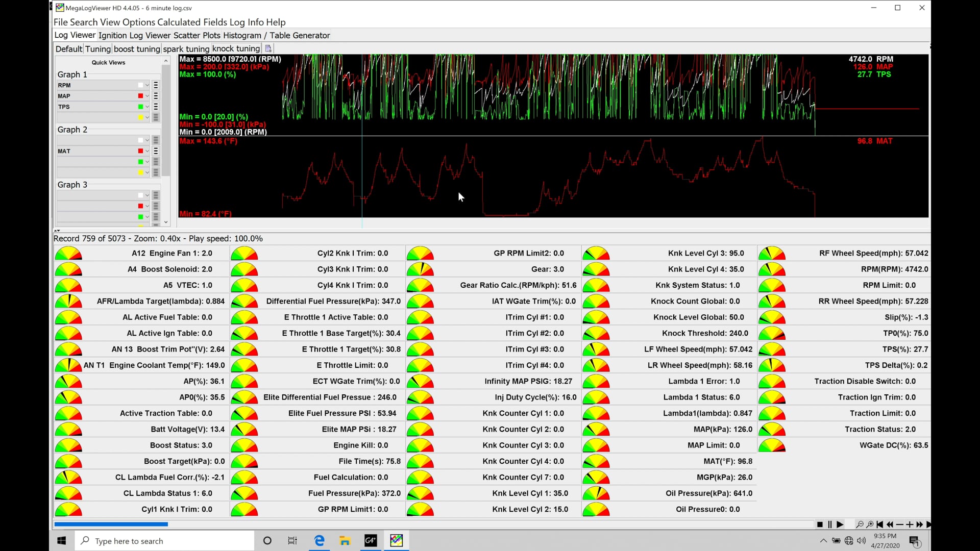Switch to the spark tuning workspace tab

click(186, 48)
